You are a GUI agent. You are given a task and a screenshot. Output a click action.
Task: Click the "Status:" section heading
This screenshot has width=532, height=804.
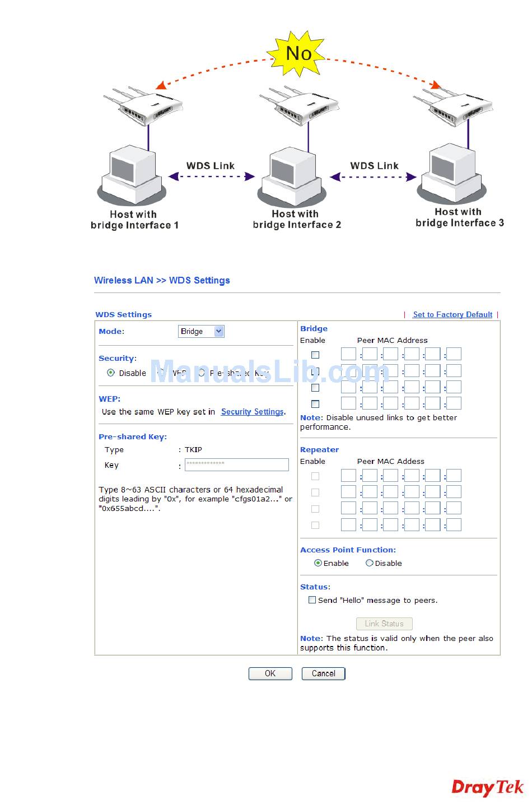[315, 587]
